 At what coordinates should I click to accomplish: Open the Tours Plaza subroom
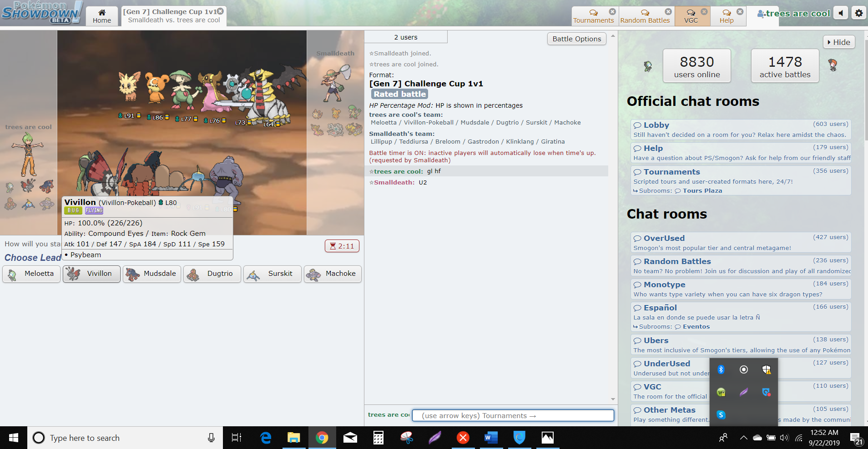[702, 191]
